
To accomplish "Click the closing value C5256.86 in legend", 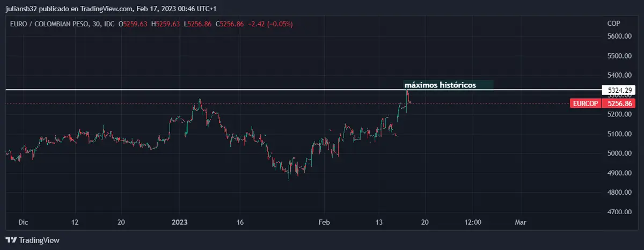I will pos(230,24).
